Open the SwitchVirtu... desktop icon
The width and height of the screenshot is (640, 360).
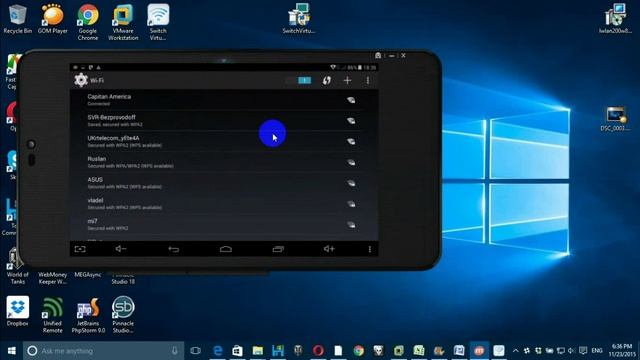(299, 19)
